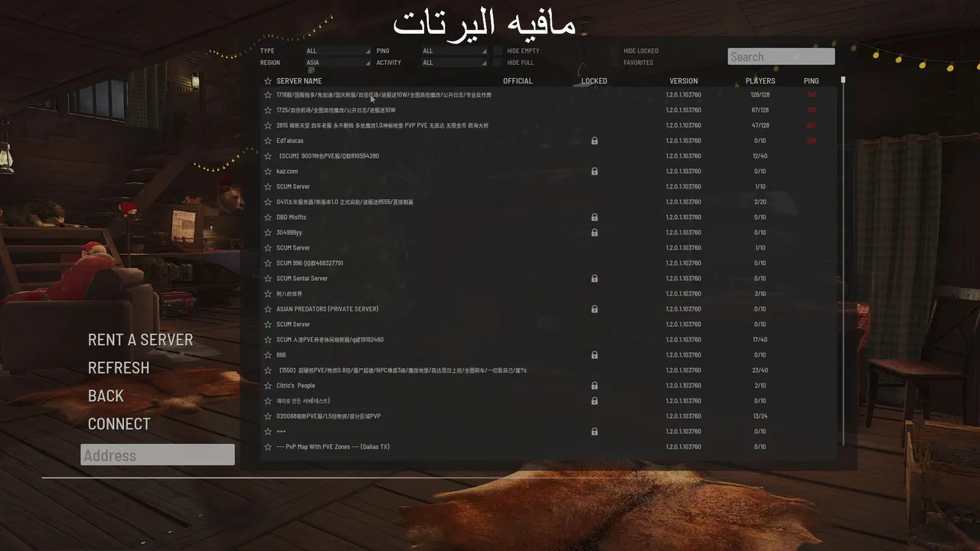Mark ASIAN PREDATORS (PRIVATE SERVER) as favorite

coord(268,309)
